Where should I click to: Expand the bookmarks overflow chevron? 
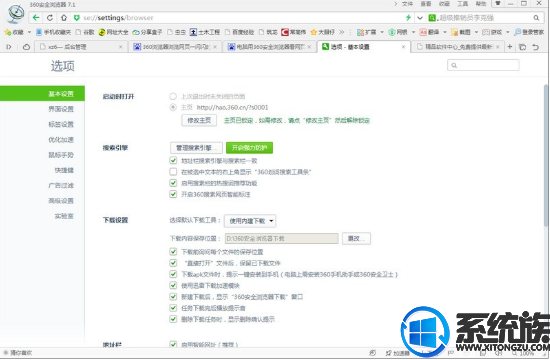pos(342,32)
